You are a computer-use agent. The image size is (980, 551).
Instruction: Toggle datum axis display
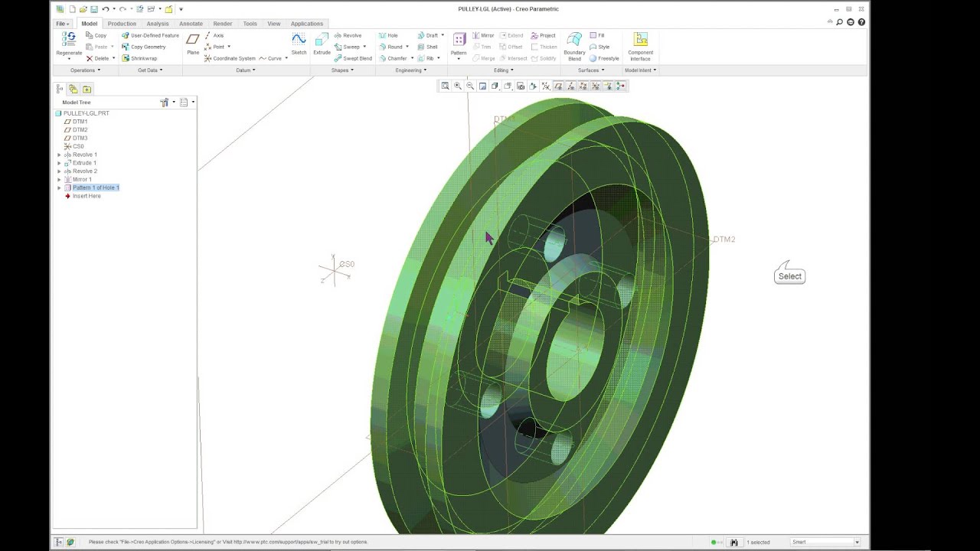[x=570, y=86]
